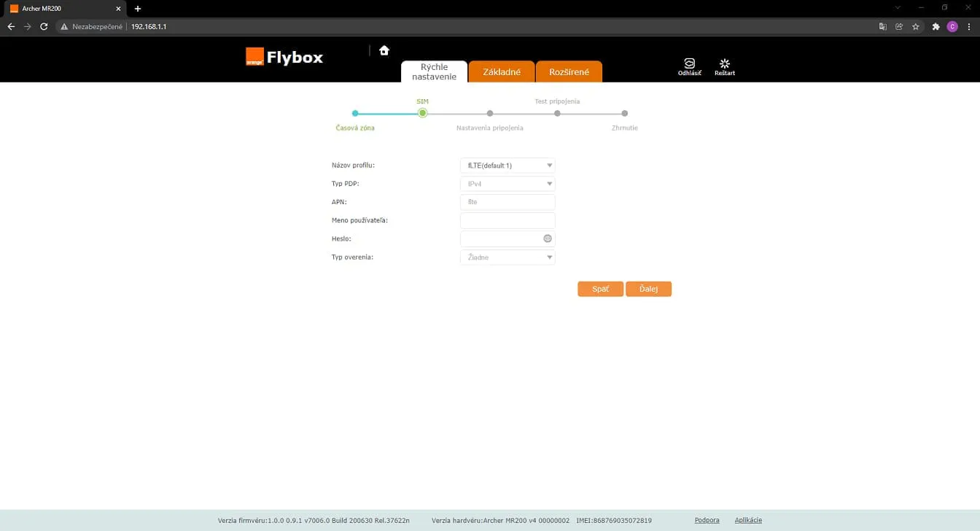Expand the Typ PDP dropdown

pyautogui.click(x=507, y=184)
